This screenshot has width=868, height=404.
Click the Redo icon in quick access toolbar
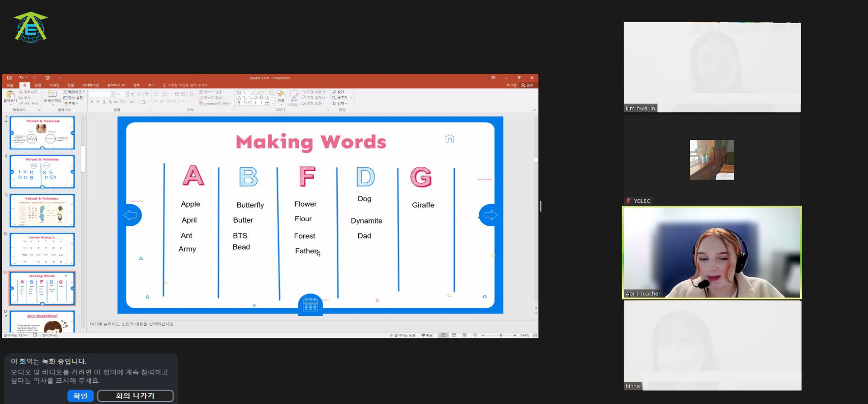click(x=34, y=78)
